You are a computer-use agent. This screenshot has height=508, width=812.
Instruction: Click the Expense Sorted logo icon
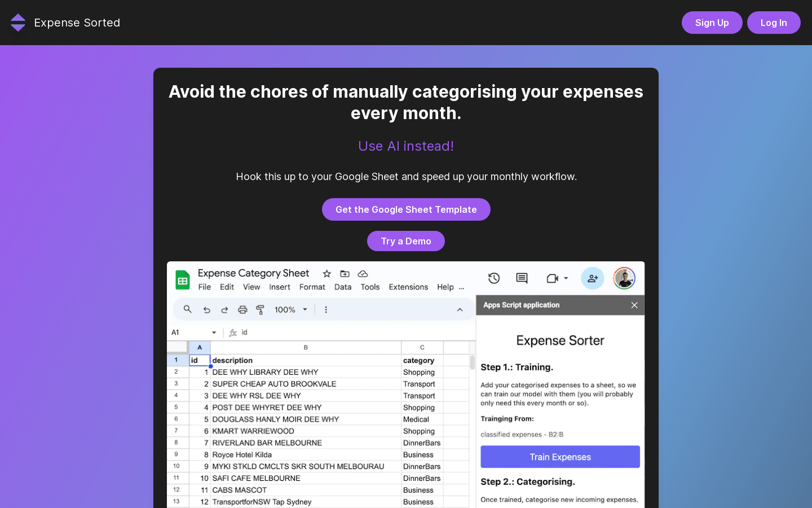18,23
